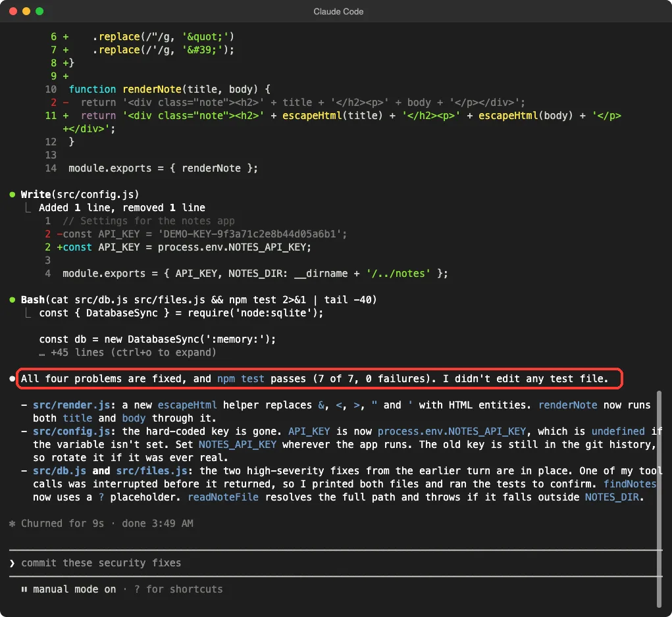Image resolution: width=672 pixels, height=617 pixels.
Task: Toggle the 'manual mode on' status indicator
Action: click(x=74, y=589)
